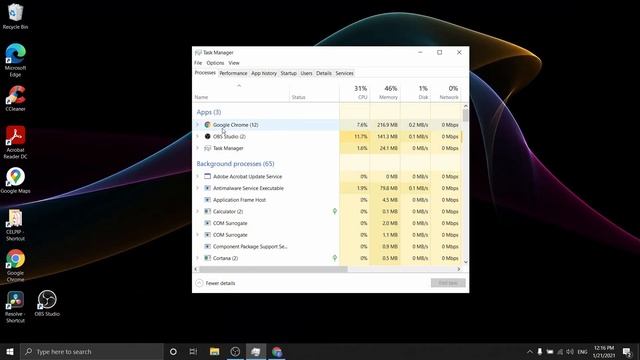Open the volume tray icon
Viewport: 640px width, 360px height.
click(x=570, y=351)
